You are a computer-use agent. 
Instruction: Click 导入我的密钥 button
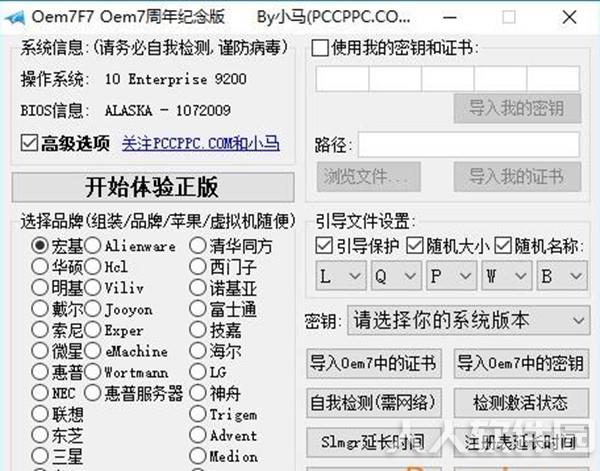(x=517, y=108)
